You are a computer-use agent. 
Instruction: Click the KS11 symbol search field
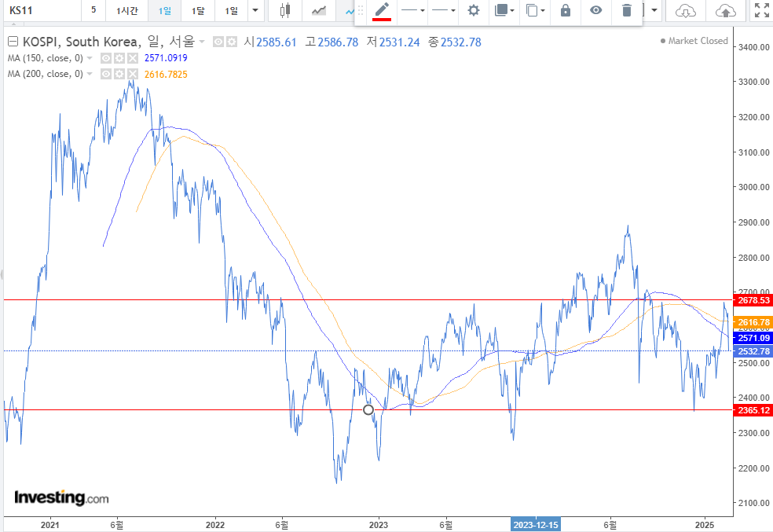coord(42,10)
